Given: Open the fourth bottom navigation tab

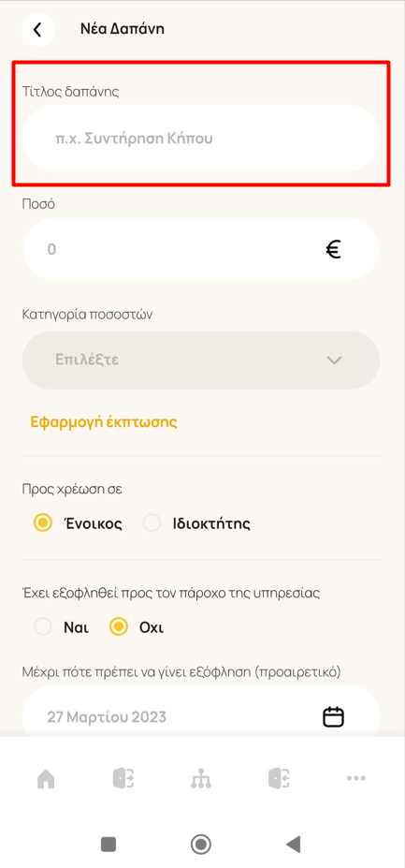Looking at the screenshot, I should pyautogui.click(x=279, y=779).
